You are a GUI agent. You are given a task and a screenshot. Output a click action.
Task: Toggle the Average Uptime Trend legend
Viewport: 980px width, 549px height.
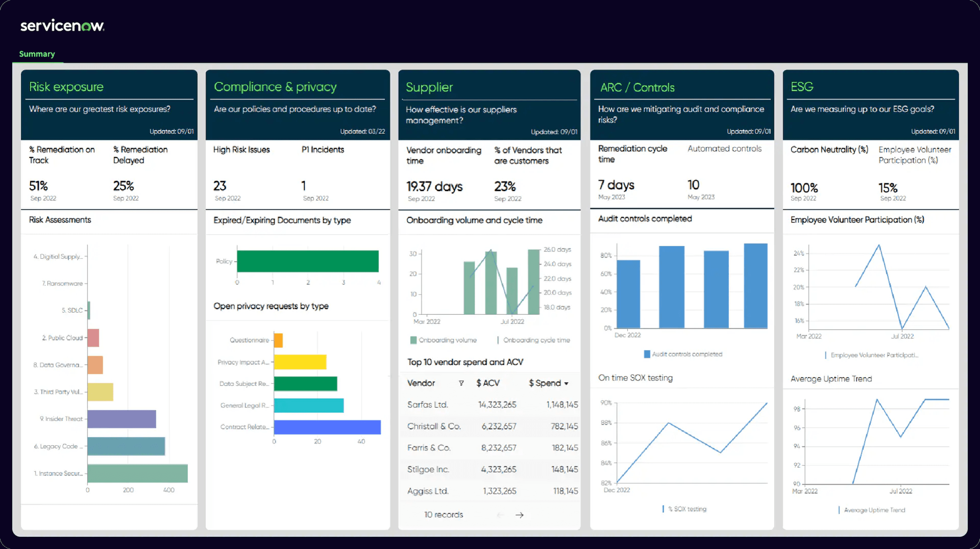[x=873, y=510]
